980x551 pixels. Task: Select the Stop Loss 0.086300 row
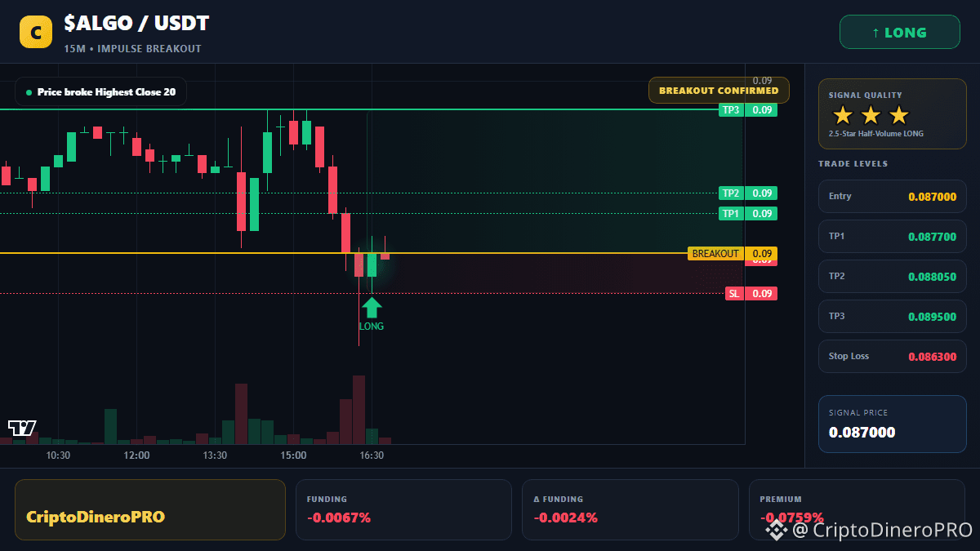click(x=892, y=357)
